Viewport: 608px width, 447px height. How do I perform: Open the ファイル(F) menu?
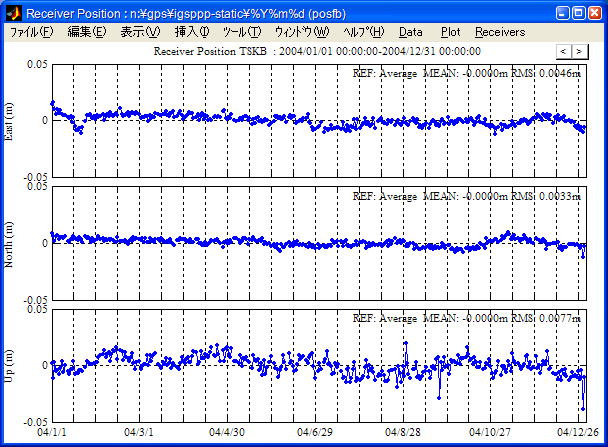(x=32, y=32)
